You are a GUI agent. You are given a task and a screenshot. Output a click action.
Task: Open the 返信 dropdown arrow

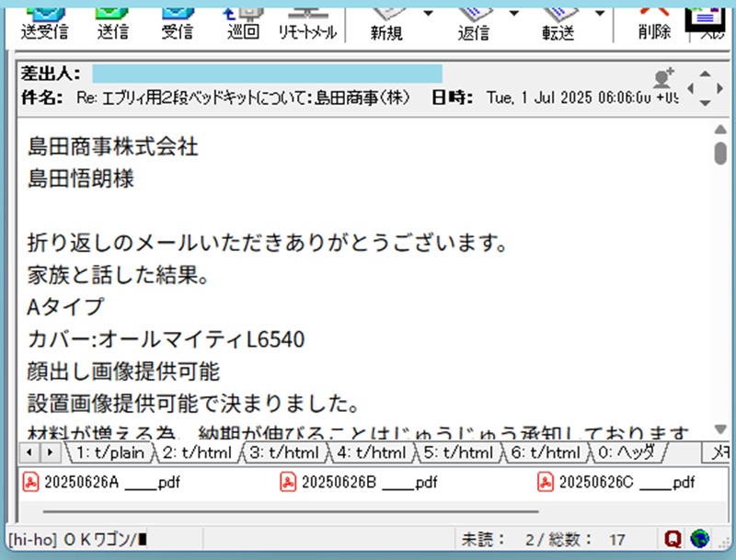click(513, 14)
